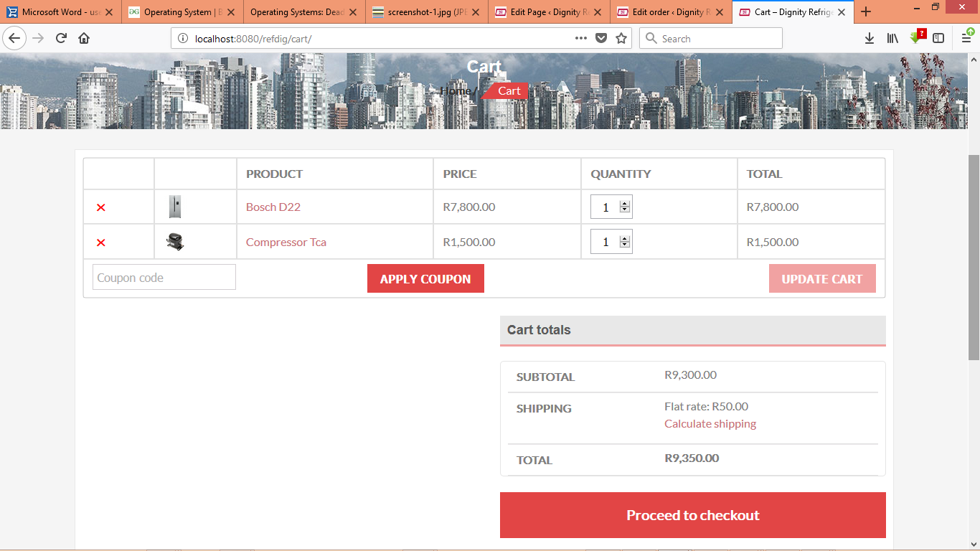Remove Compressor Tca from the cart
980x551 pixels.
(x=101, y=242)
